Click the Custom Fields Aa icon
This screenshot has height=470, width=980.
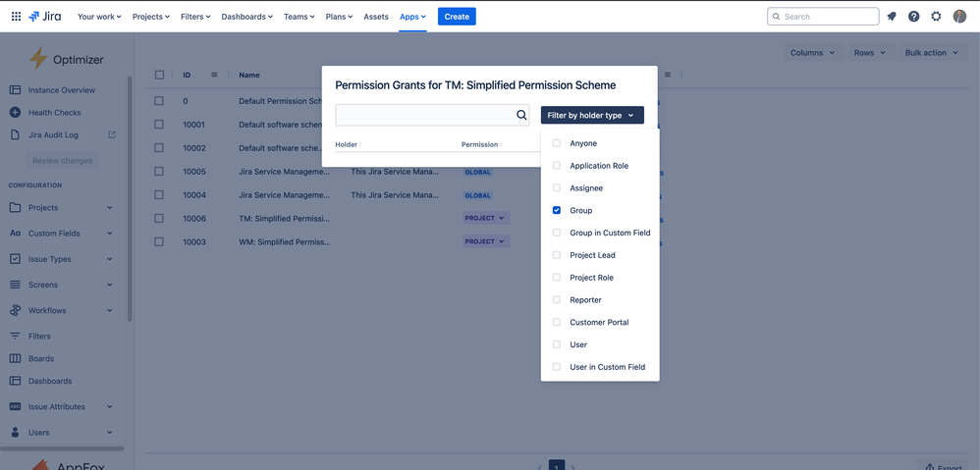15,234
